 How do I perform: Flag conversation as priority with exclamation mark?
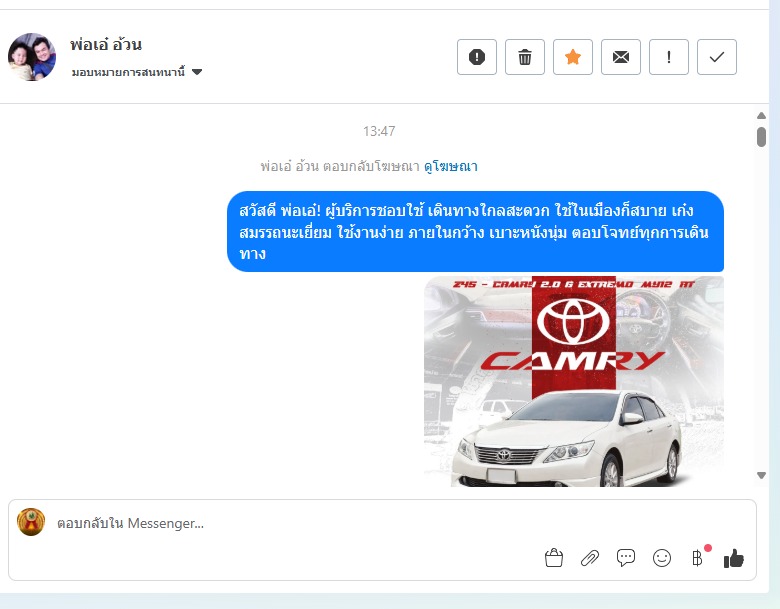tap(669, 57)
